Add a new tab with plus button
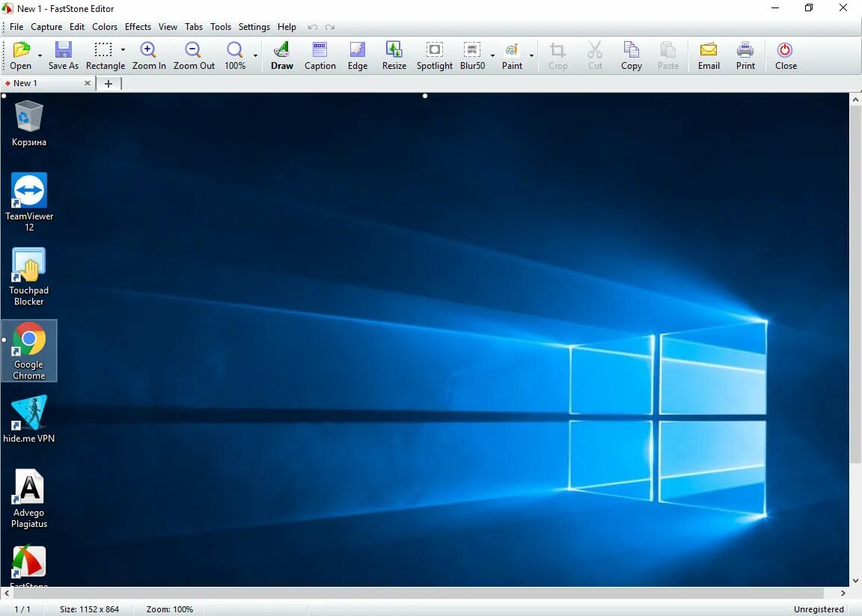 (x=108, y=84)
